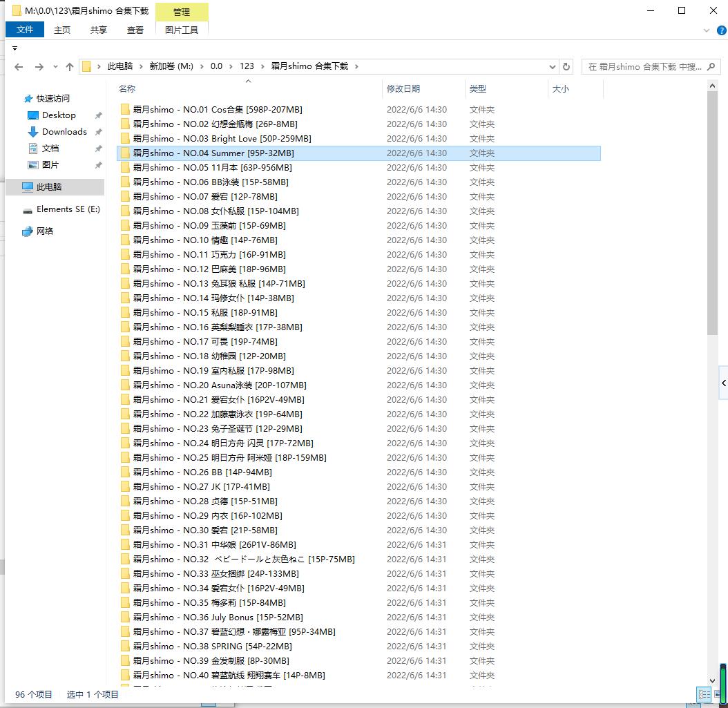Switch to details view layout icon
The height and width of the screenshot is (708, 728).
[x=704, y=695]
